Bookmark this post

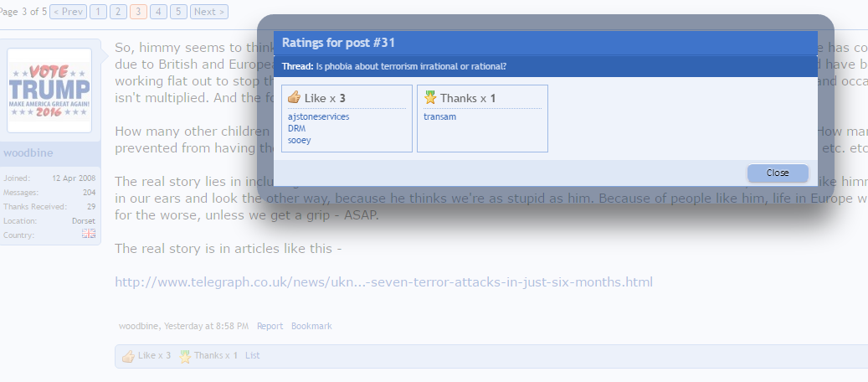[x=311, y=326]
